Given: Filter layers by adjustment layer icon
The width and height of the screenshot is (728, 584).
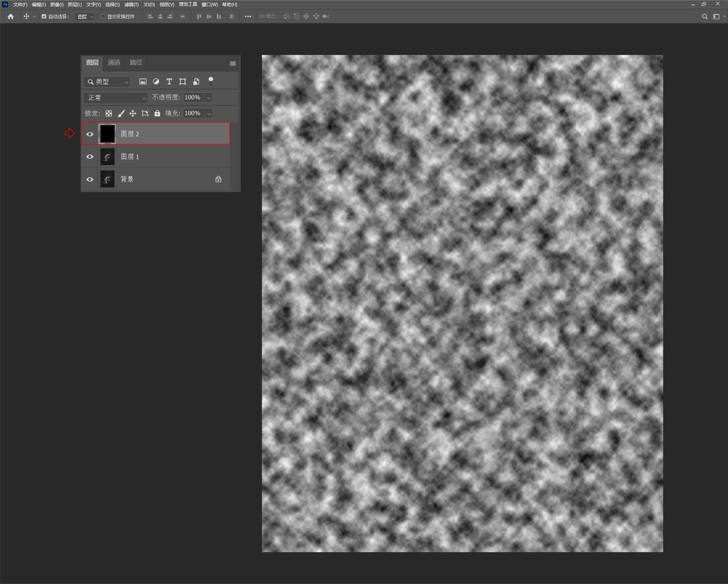Looking at the screenshot, I should click(156, 81).
